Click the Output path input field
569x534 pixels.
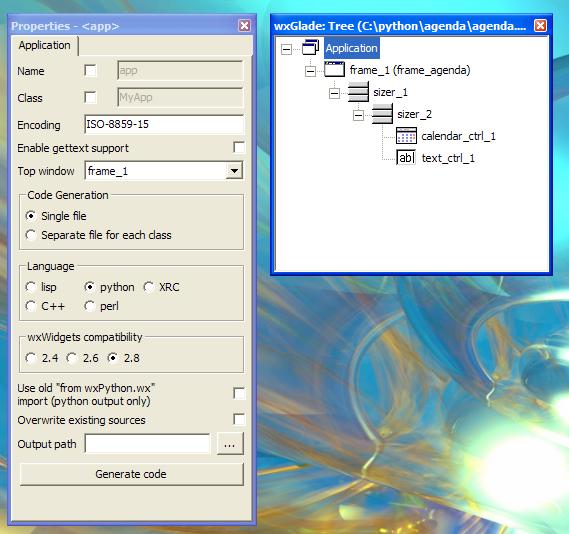pyautogui.click(x=147, y=444)
